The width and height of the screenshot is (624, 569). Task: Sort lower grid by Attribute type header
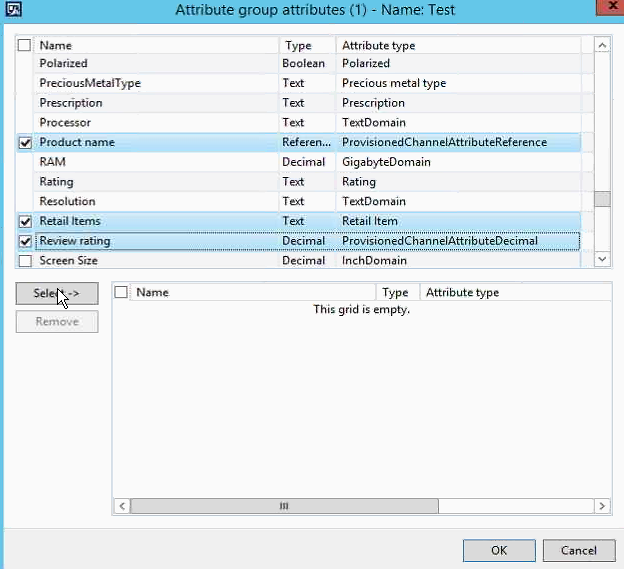pyautogui.click(x=515, y=292)
